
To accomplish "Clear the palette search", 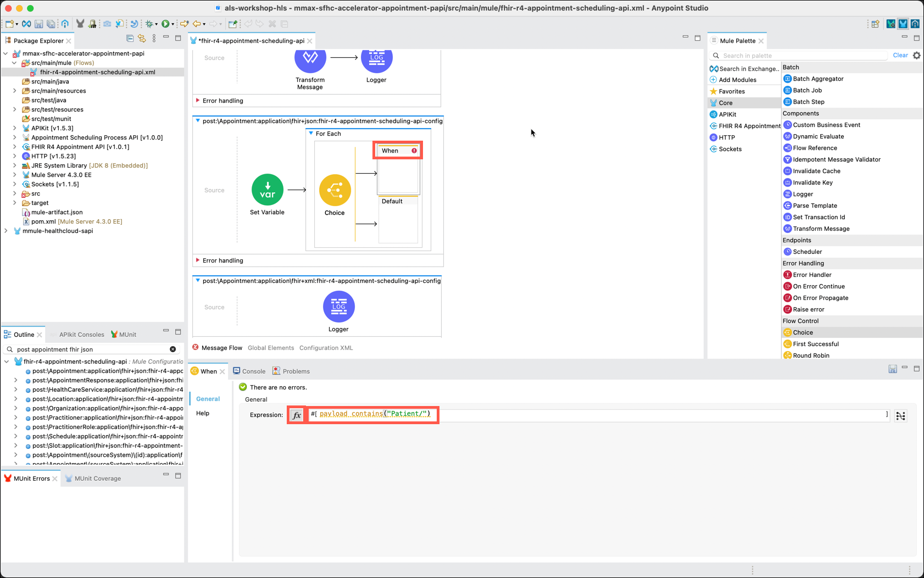I will tap(900, 55).
